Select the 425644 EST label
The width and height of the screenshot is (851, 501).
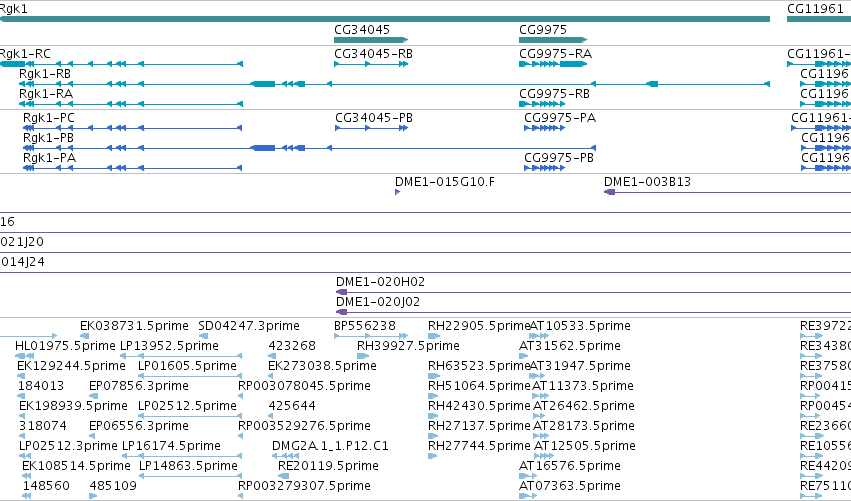tap(292, 406)
